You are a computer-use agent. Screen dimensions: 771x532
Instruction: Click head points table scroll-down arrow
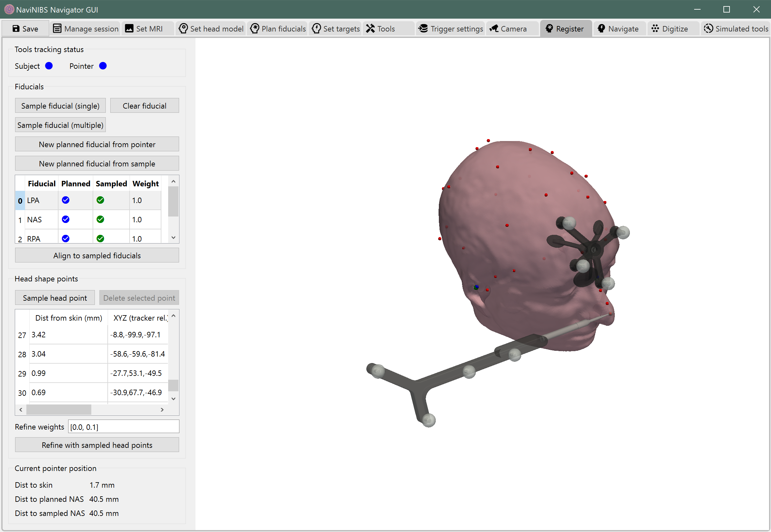[x=173, y=399]
